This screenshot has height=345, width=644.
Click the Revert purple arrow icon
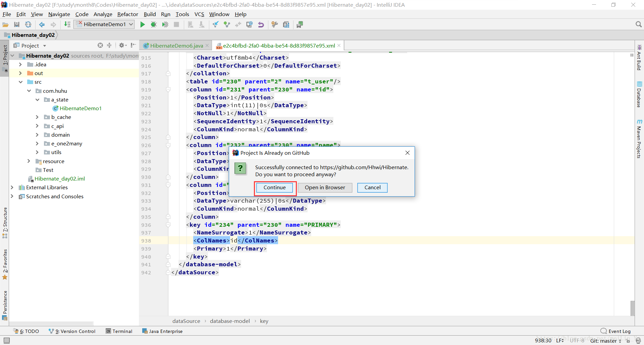tap(261, 24)
